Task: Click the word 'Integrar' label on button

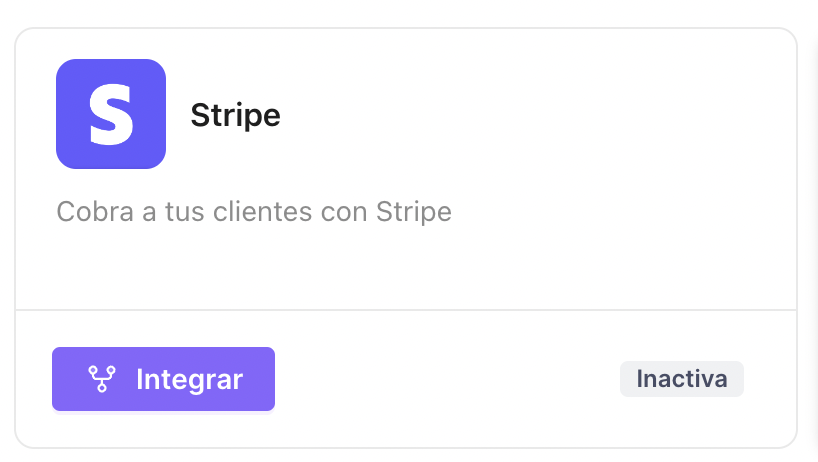Action: 189,380
